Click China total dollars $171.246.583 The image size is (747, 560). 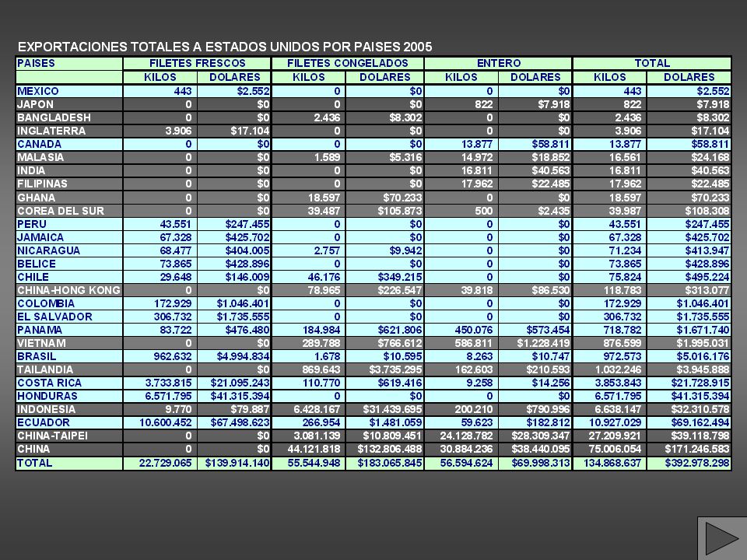pyautogui.click(x=697, y=449)
